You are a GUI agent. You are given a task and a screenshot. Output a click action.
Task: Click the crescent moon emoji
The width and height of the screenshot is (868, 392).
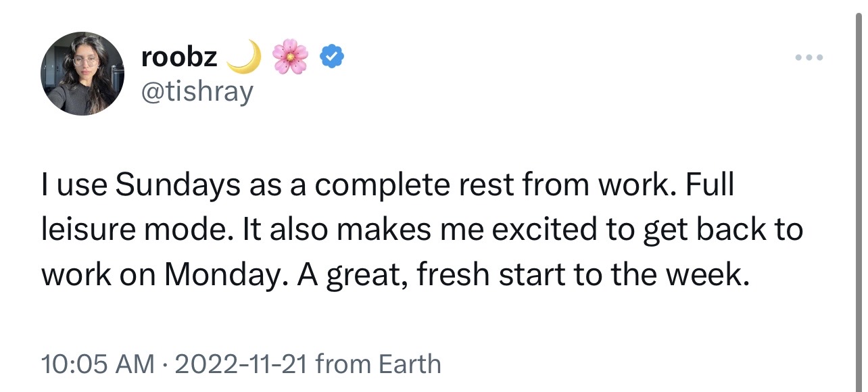click(x=245, y=57)
